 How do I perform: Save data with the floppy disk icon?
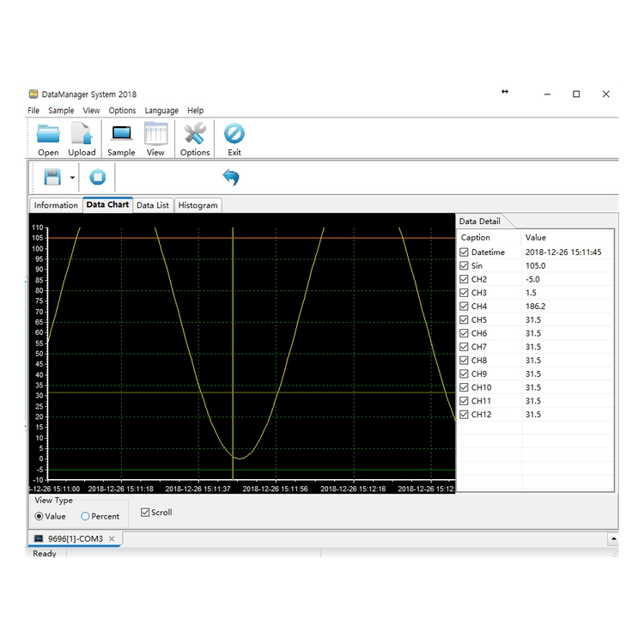52,177
